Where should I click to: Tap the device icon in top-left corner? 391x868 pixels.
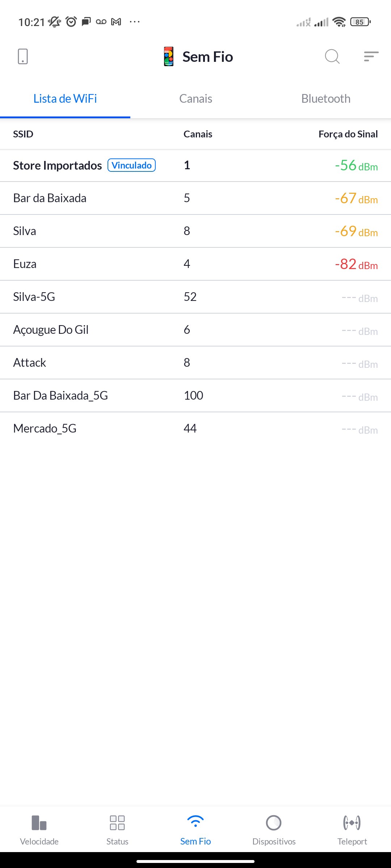click(x=23, y=57)
